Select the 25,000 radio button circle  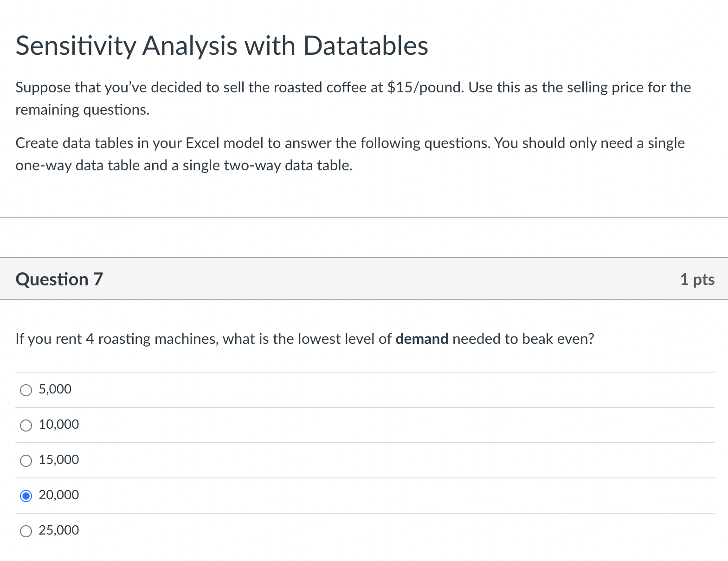(26, 531)
